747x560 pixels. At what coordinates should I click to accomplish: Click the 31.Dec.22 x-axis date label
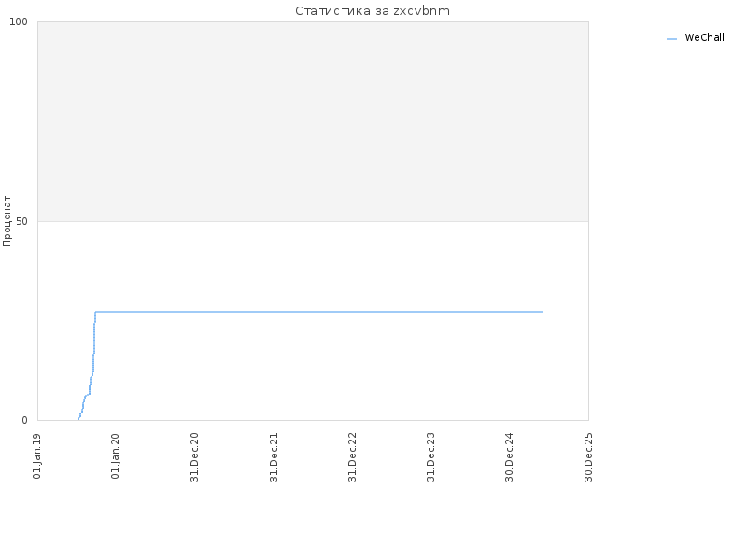353,457
